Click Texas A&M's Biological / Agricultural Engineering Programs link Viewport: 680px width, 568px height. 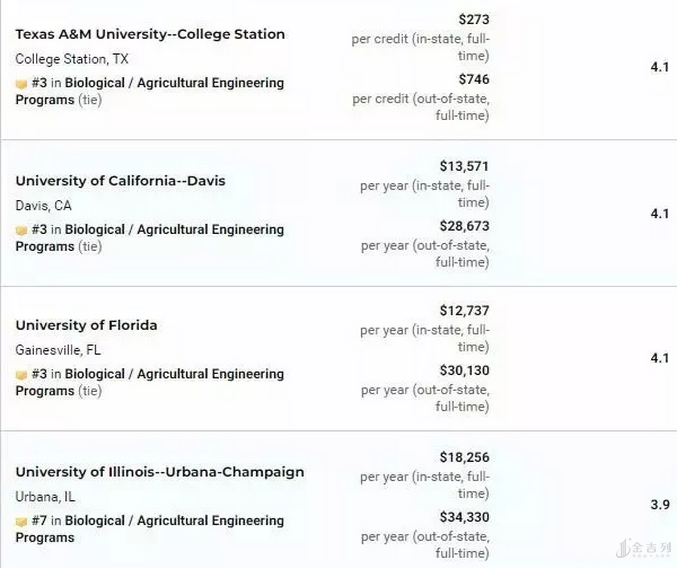pos(174,83)
